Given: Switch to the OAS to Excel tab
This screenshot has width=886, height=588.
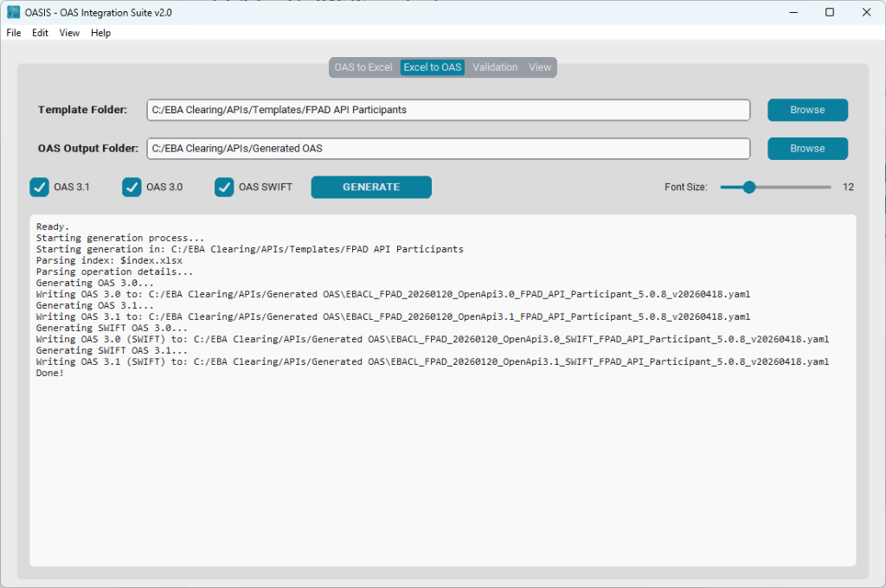Looking at the screenshot, I should coord(363,67).
